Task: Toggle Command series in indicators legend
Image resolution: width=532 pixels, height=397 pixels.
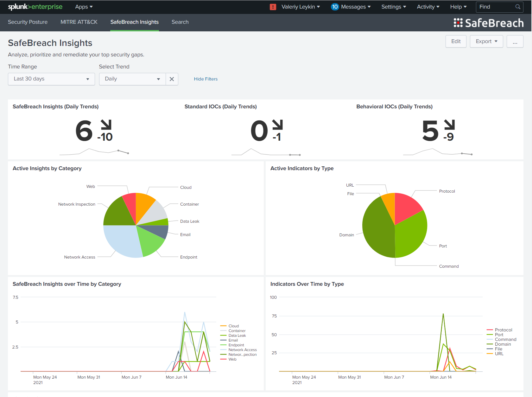Action: (x=502, y=339)
